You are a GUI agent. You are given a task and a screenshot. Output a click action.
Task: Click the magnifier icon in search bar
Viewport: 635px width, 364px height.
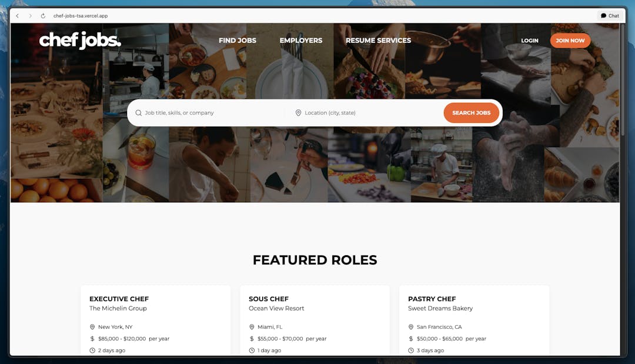click(x=139, y=113)
